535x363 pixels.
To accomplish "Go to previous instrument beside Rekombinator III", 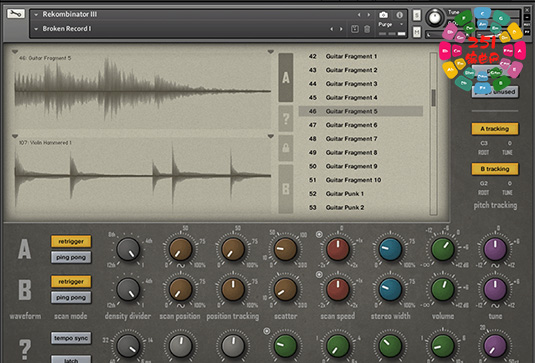I will 359,15.
